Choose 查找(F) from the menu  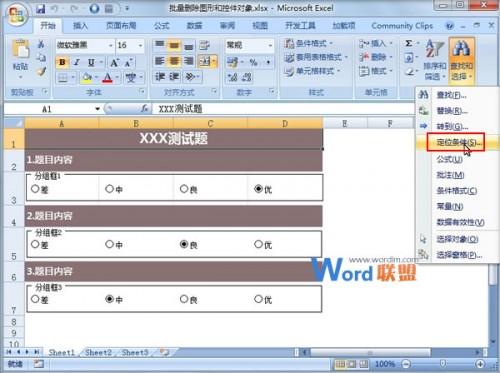(458, 95)
